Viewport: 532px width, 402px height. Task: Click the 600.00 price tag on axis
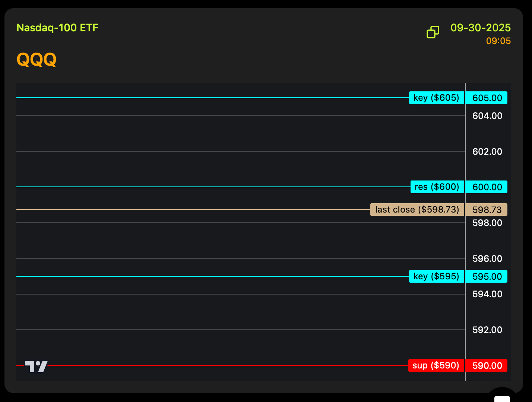click(487, 187)
